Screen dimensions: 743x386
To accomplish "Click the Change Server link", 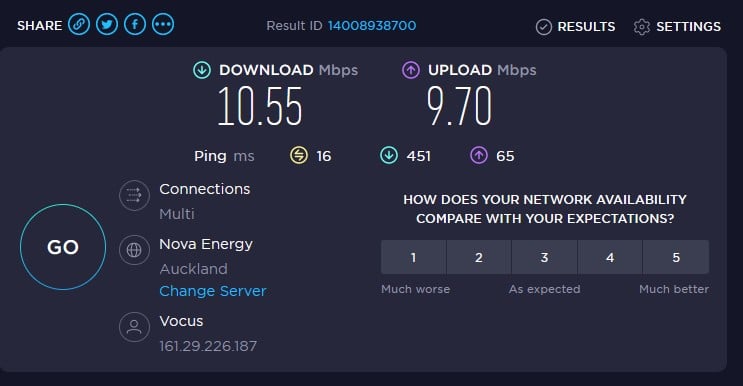I will tap(213, 291).
